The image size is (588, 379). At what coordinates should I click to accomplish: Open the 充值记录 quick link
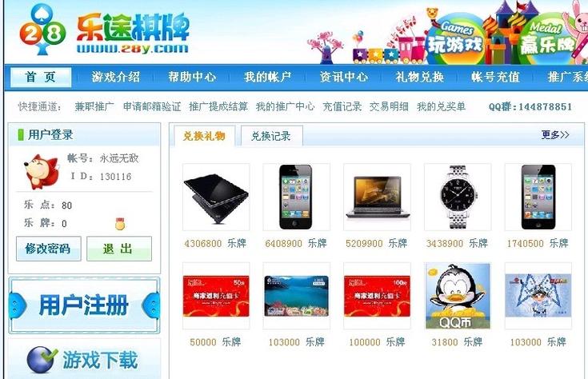342,107
